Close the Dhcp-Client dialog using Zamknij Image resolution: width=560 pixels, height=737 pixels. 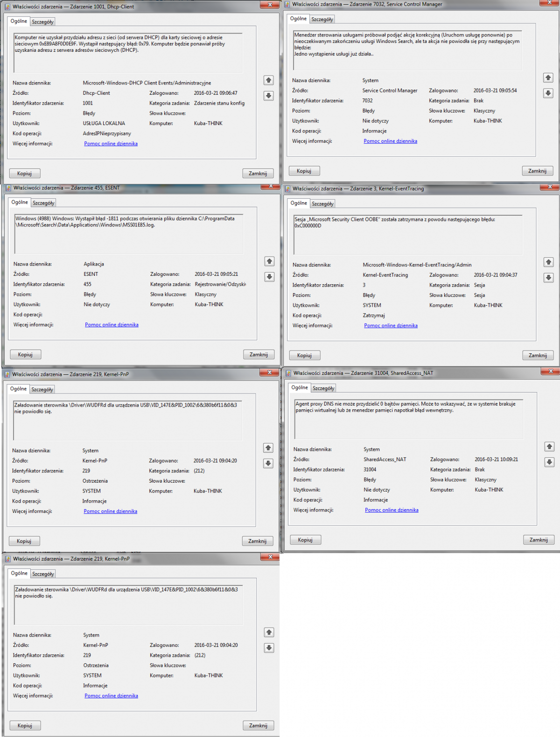(258, 174)
